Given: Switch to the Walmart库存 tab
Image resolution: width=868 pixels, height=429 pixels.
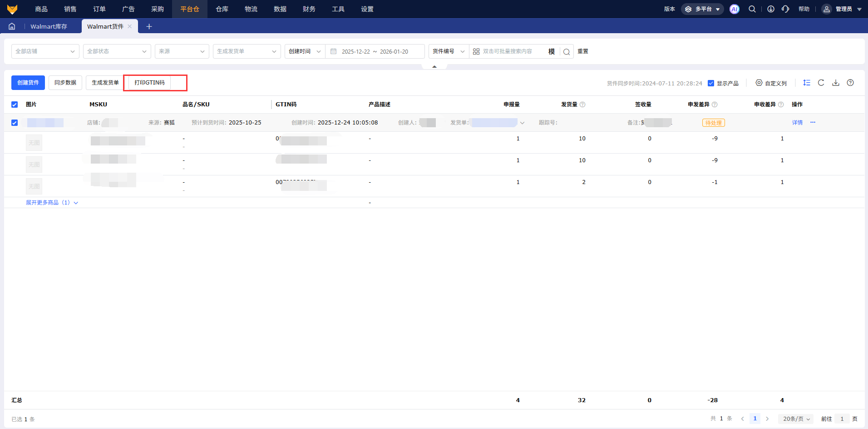Looking at the screenshot, I should [x=49, y=26].
